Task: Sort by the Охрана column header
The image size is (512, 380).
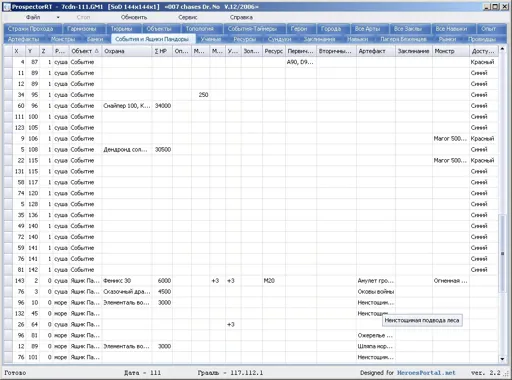Action: coord(127,51)
